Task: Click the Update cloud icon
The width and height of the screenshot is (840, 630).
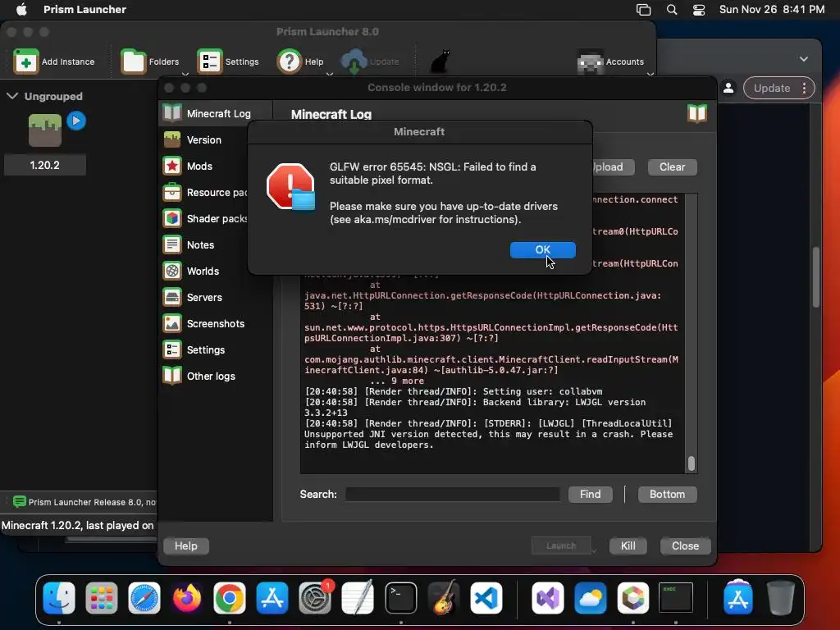Action: coord(354,61)
